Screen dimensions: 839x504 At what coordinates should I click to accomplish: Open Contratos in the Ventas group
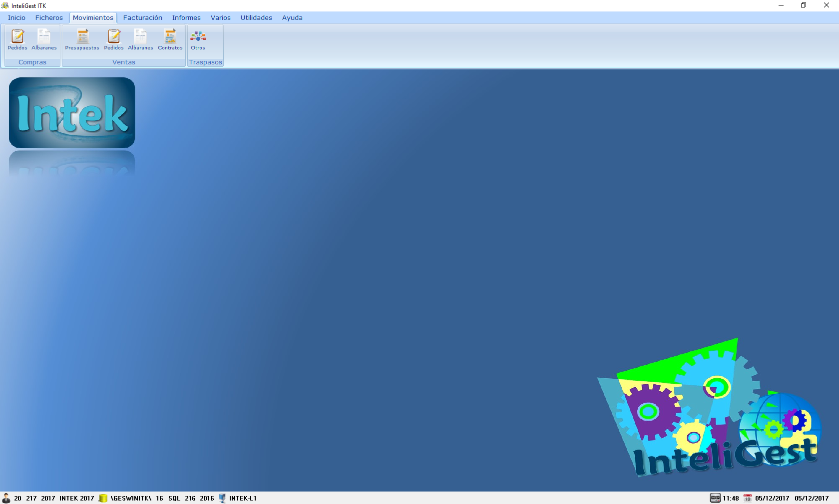(170, 39)
